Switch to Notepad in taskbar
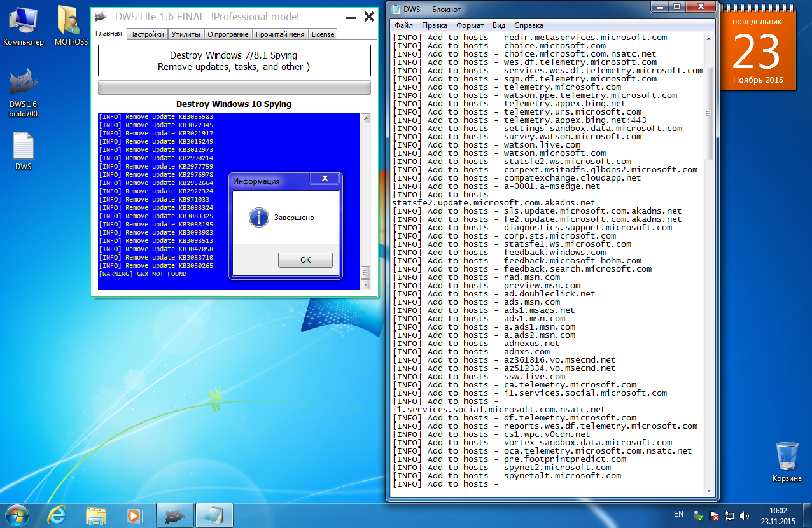Image resolution: width=812 pixels, height=528 pixels. pos(214,515)
